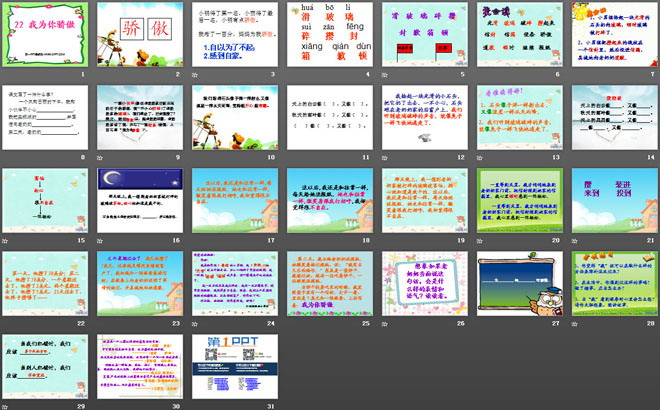Select slide 27 with owl and blackboard
The width and height of the screenshot is (660, 410).
click(520, 283)
